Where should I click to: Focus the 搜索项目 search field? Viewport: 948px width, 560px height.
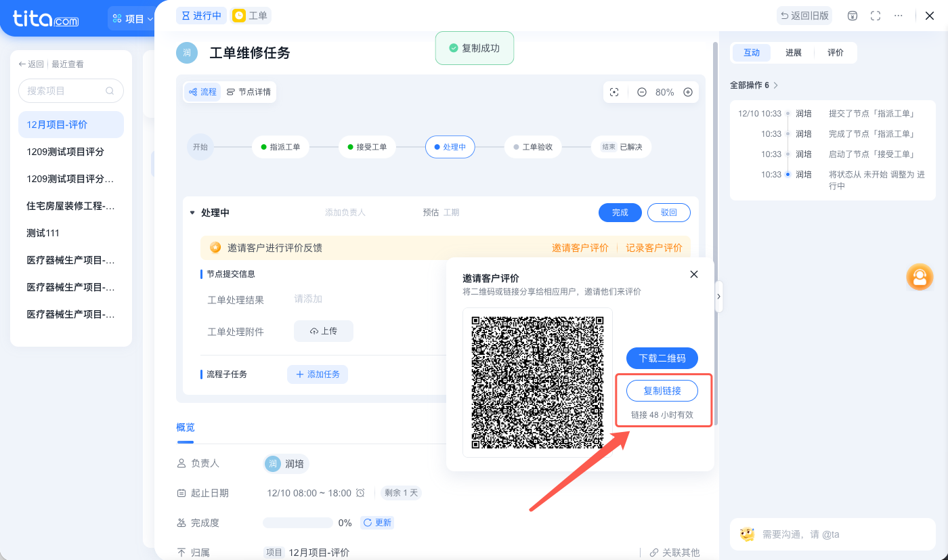click(x=71, y=91)
